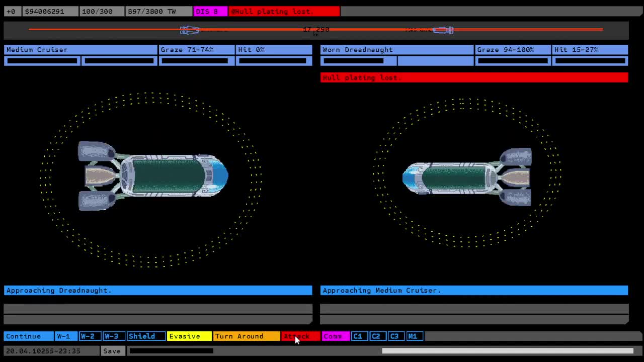Activate crew slot C1

pyautogui.click(x=358, y=336)
